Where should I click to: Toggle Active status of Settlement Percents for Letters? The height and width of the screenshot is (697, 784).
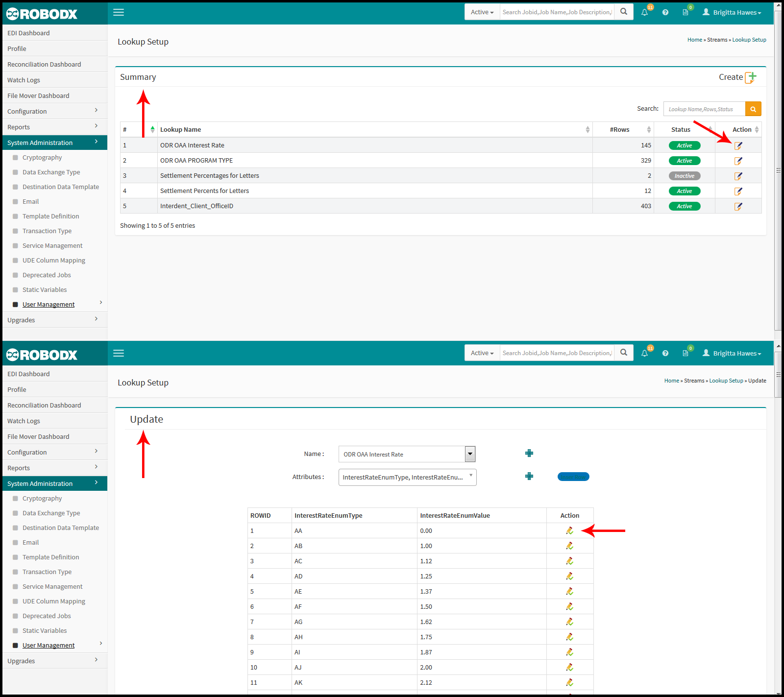[685, 191]
